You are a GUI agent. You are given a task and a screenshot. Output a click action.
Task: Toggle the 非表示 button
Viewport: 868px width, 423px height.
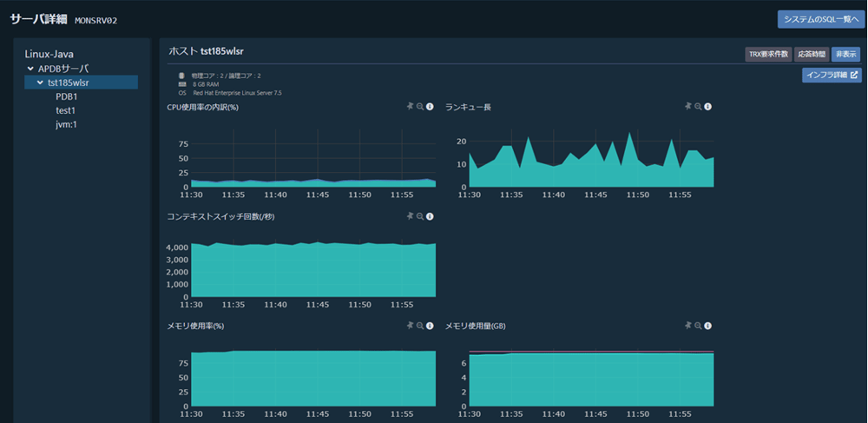click(x=845, y=54)
